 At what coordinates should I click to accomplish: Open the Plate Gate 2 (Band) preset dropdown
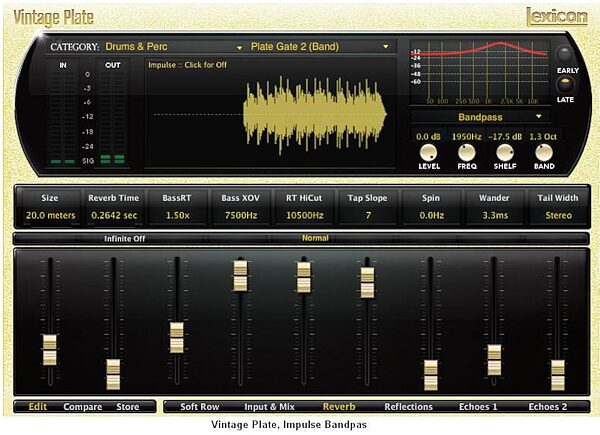[385, 47]
